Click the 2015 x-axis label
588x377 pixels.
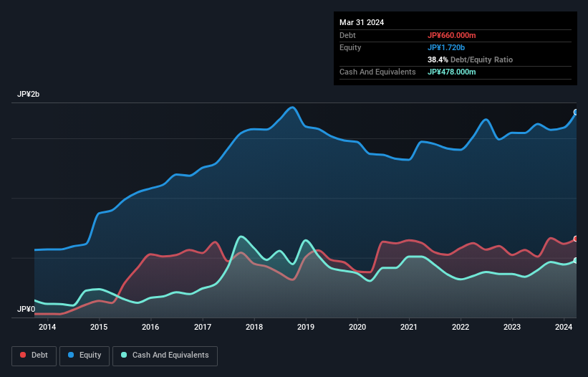coord(99,327)
